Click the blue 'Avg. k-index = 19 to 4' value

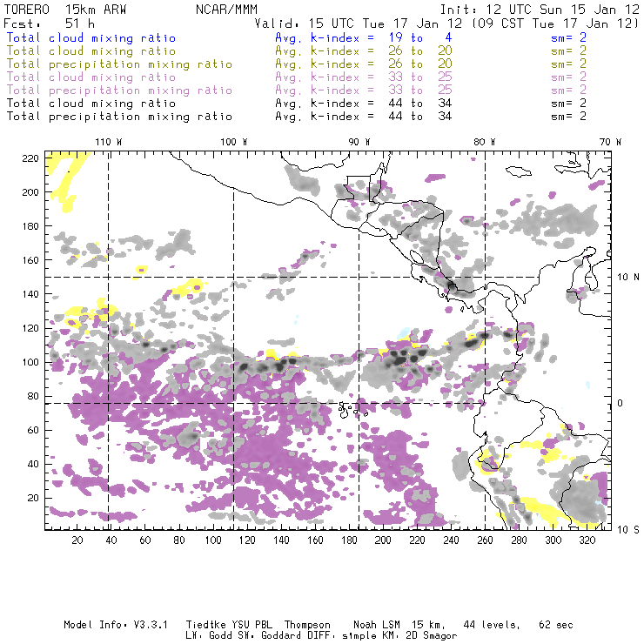click(364, 37)
